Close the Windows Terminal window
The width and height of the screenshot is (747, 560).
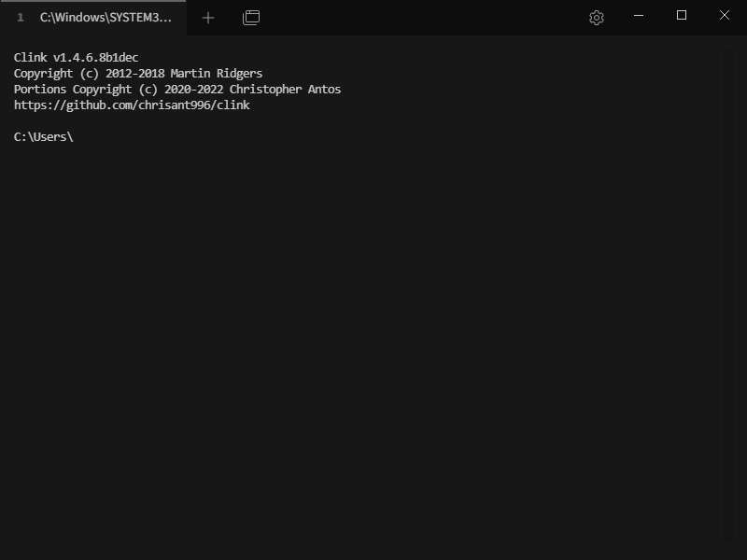coord(725,17)
